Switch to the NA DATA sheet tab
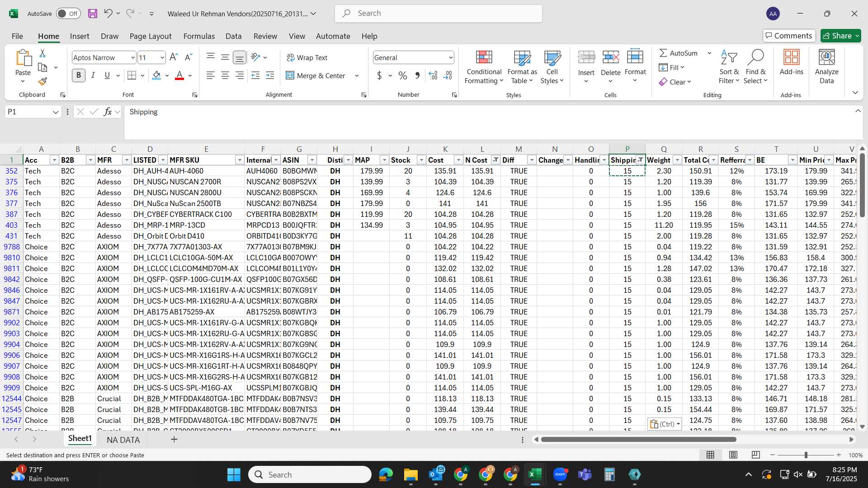This screenshot has width=868, height=488. tap(123, 440)
